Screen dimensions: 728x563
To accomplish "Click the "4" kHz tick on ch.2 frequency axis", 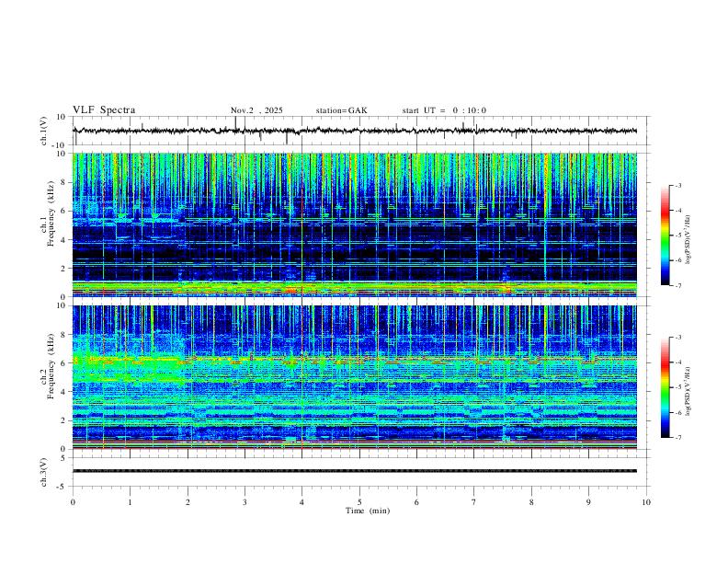I will [63, 392].
